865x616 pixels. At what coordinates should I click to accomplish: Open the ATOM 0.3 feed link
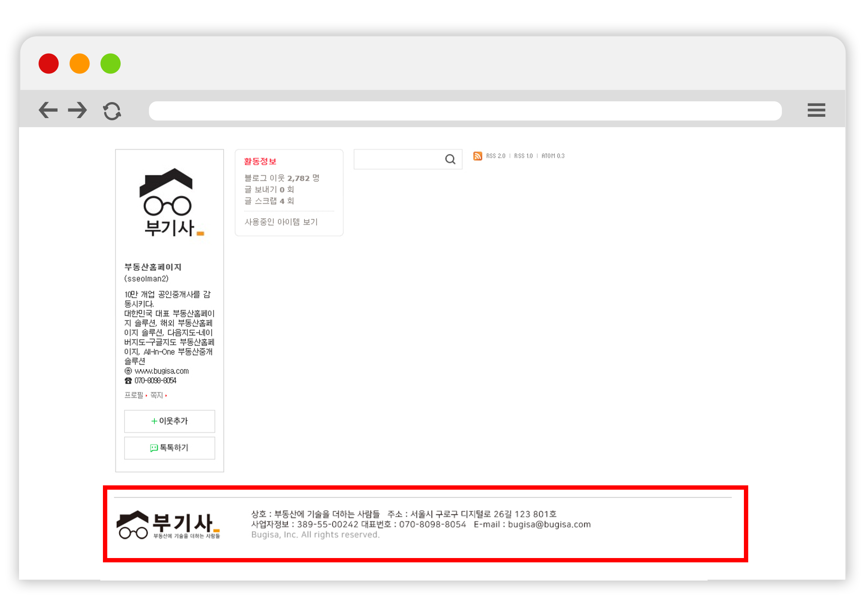point(553,156)
